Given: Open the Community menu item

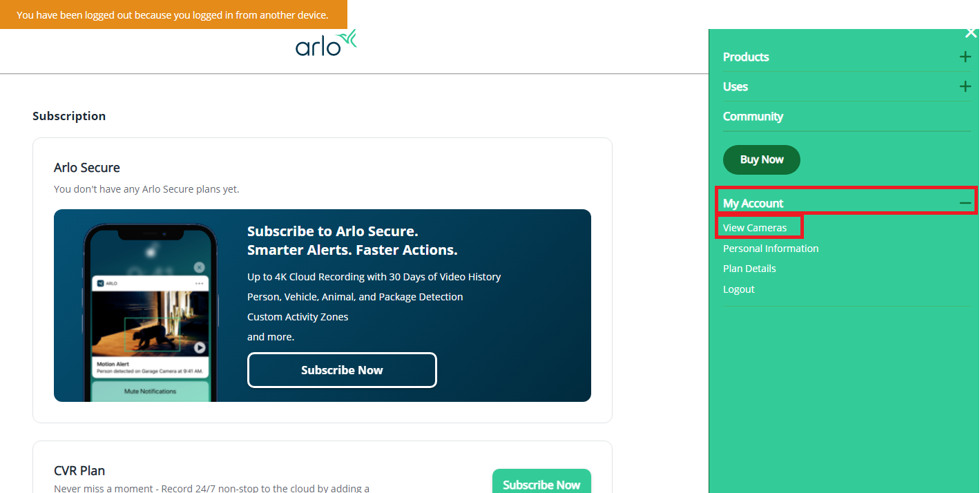Looking at the screenshot, I should pos(753,116).
